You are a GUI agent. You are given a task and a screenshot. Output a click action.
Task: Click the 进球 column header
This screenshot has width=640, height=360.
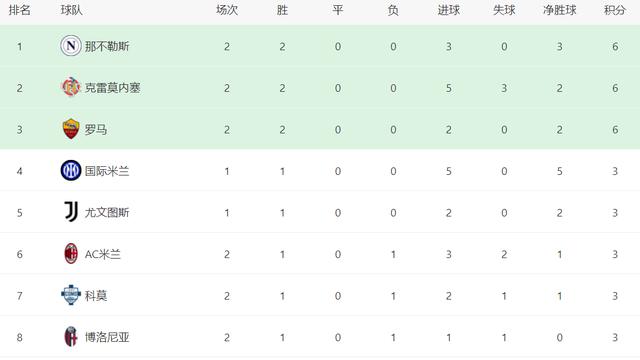449,10
